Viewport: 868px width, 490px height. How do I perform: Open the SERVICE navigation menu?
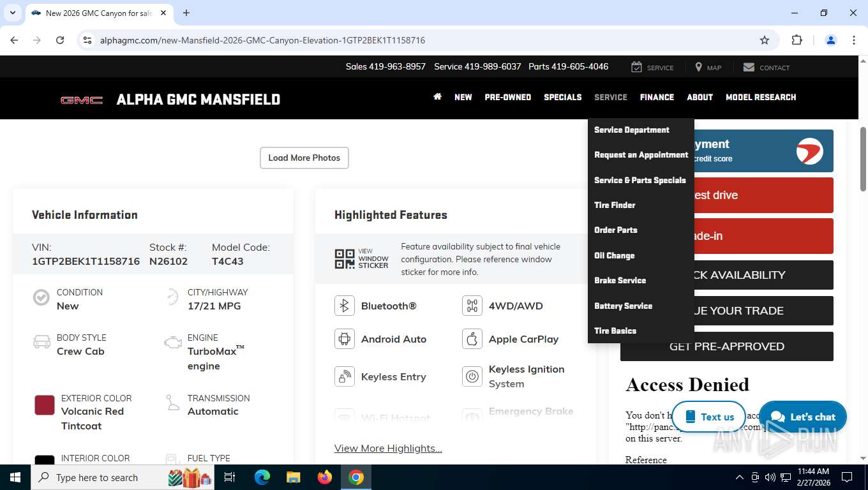[611, 97]
